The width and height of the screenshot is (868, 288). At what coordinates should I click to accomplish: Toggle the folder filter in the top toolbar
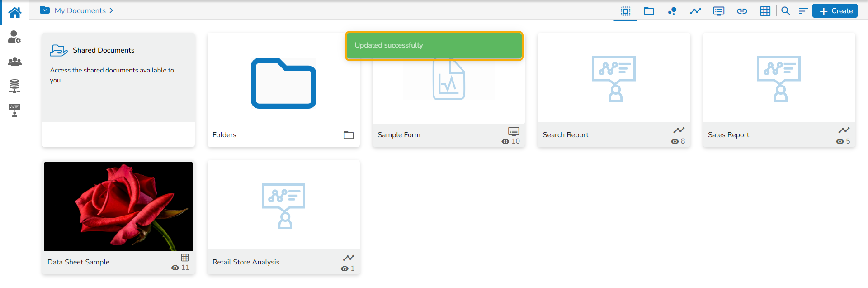[649, 11]
